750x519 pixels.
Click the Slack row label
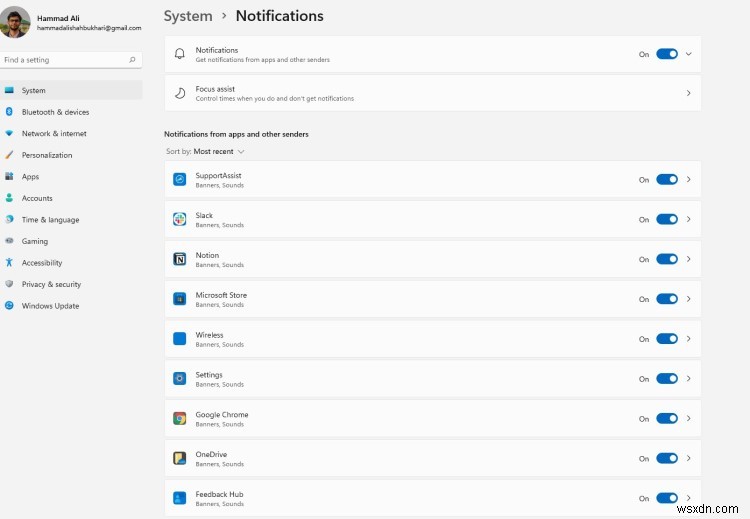pos(204,215)
